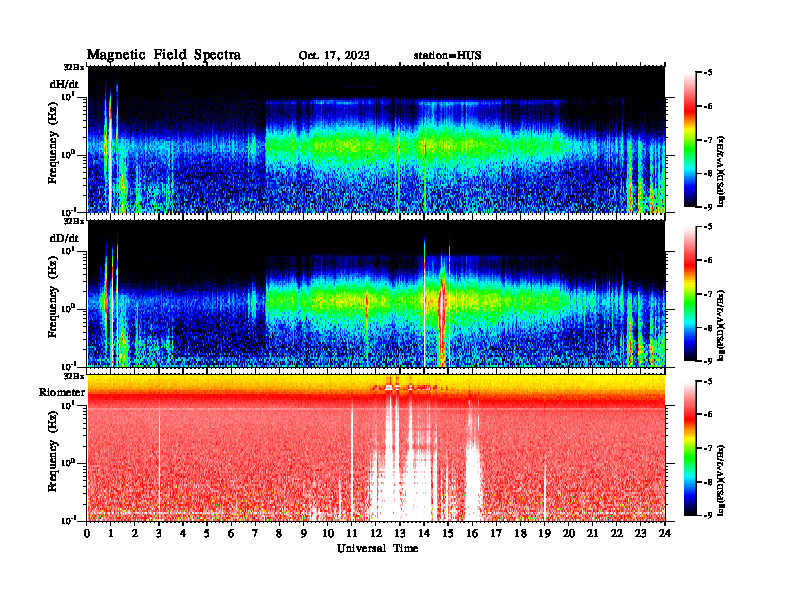Click the dD/dt panel label
Image resolution: width=792 pixels, height=612 pixels.
[x=64, y=238]
